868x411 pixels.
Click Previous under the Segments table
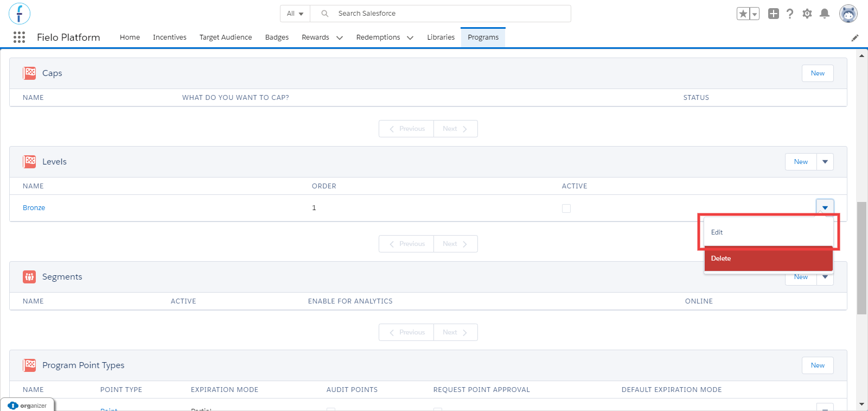tap(406, 332)
